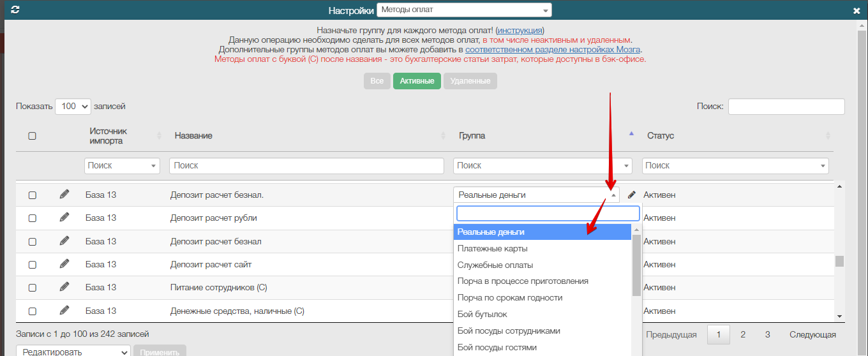Screen dimensions: 868x356
Task: Select Порча в процессе приготовления option
Action: pos(542,281)
